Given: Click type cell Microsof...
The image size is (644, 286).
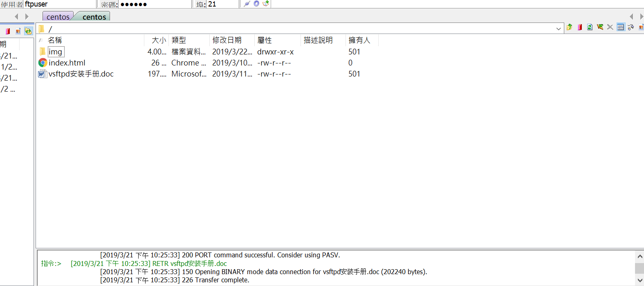Looking at the screenshot, I should click(189, 74).
